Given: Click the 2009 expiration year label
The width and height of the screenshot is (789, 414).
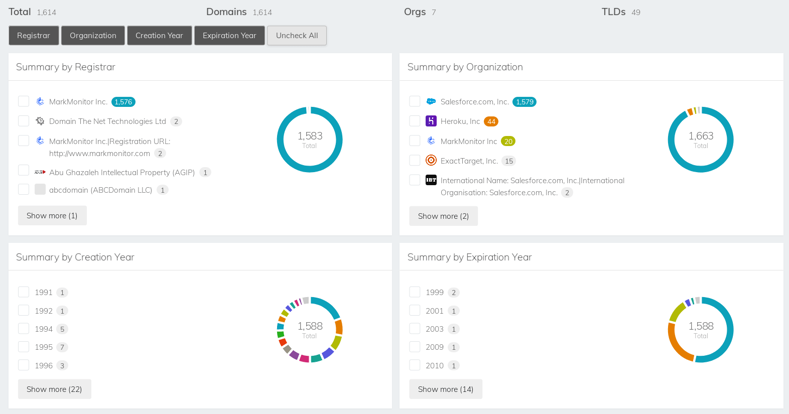Looking at the screenshot, I should (x=435, y=347).
